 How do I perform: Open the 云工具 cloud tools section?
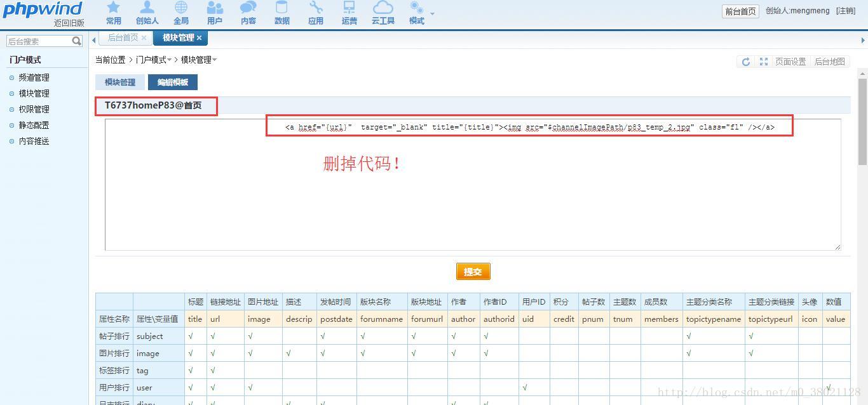coord(383,13)
